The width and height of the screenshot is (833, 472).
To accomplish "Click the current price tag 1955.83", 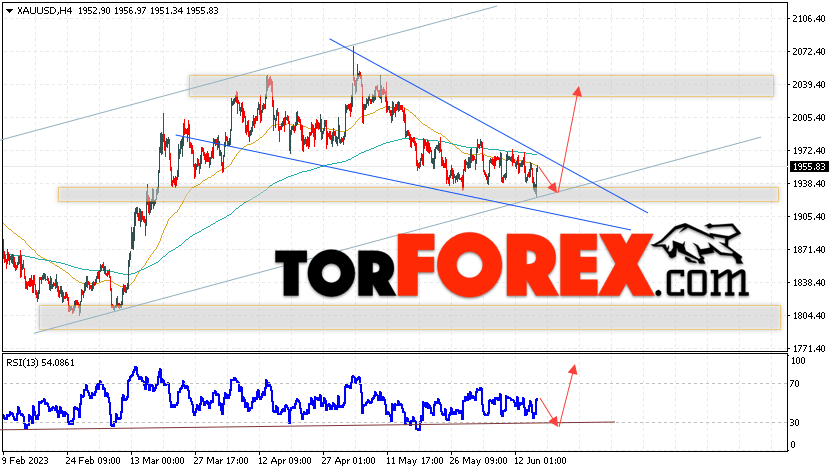I will (x=809, y=167).
